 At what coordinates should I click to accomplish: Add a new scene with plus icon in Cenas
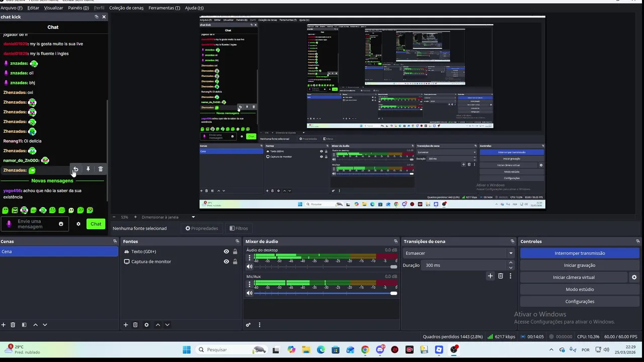coord(4,325)
